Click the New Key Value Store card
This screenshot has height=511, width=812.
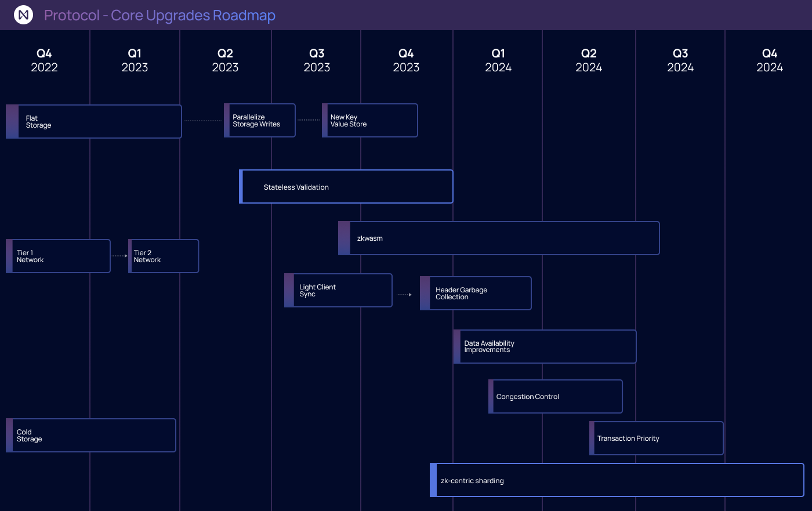[x=369, y=120]
